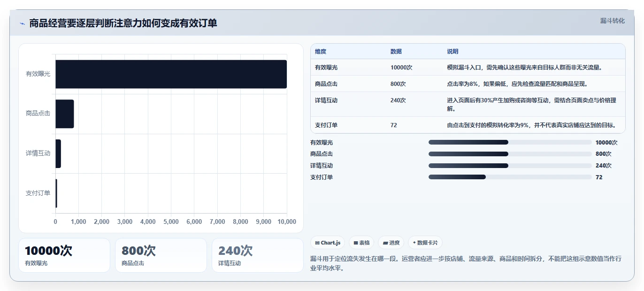The width and height of the screenshot is (644, 291).
Task: Open the 240次 详情互动 data card
Action: pyautogui.click(x=258, y=255)
